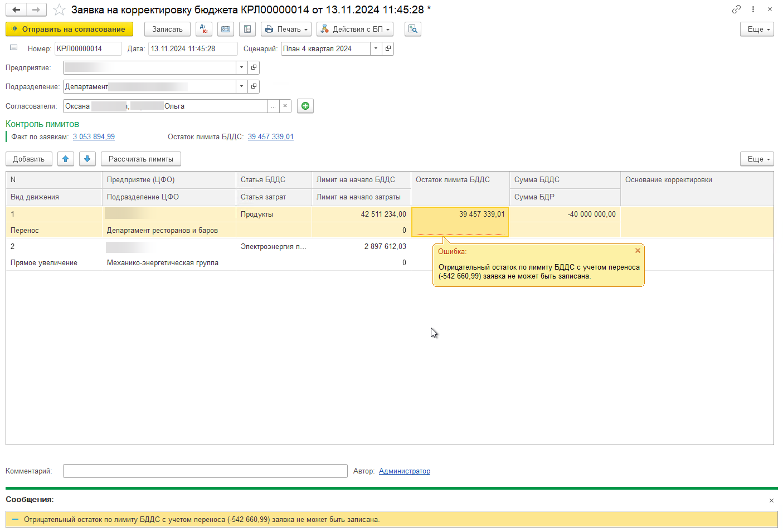Open the three-dot window menu

pos(753,9)
